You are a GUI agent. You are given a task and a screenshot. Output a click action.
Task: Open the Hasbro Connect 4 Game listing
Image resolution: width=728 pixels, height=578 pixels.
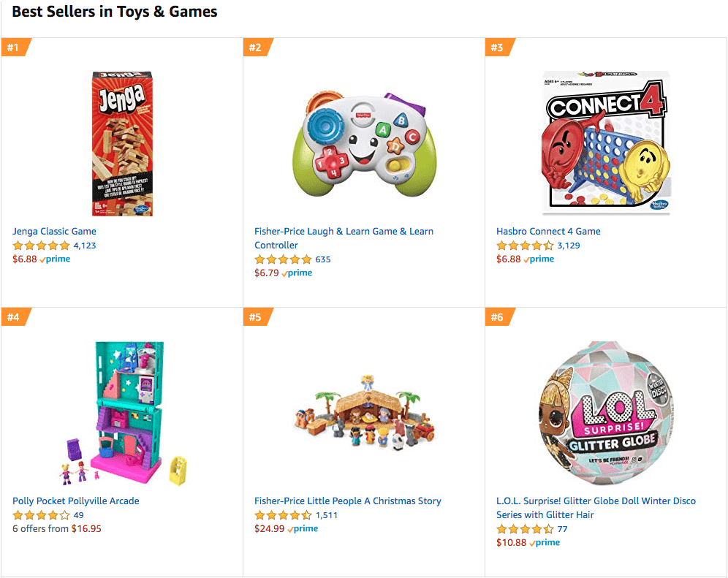point(549,231)
